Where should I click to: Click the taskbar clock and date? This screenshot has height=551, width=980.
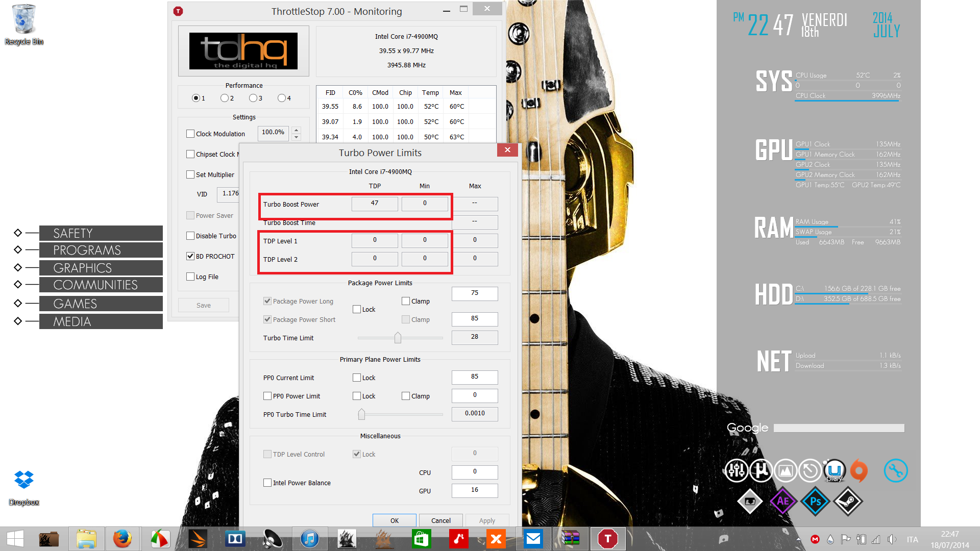click(950, 539)
